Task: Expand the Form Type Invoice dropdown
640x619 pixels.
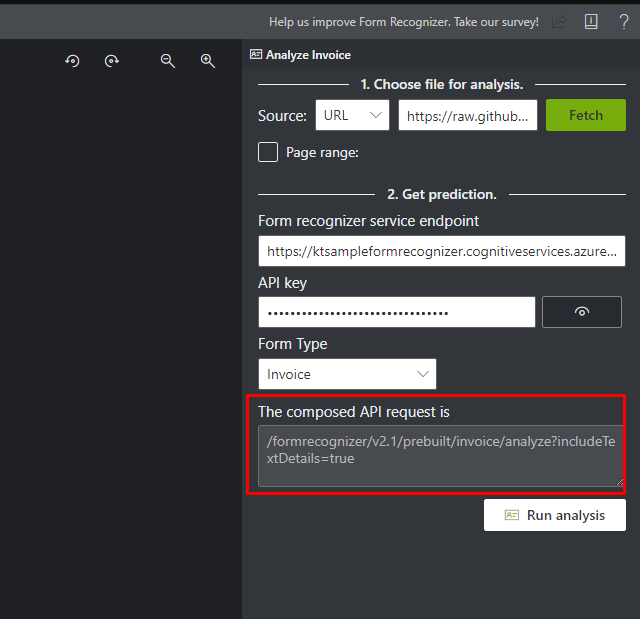Action: (x=347, y=374)
